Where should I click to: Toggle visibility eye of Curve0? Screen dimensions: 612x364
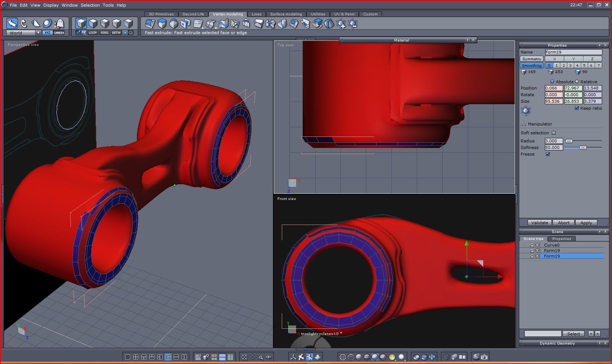pyautogui.click(x=537, y=245)
